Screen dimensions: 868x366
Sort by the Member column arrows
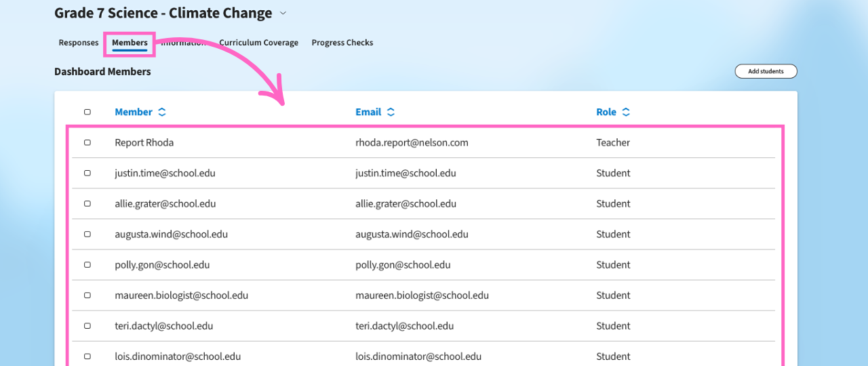(162, 112)
